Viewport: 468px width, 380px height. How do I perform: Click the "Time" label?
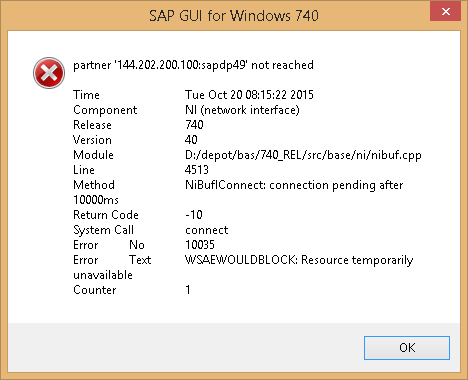pyautogui.click(x=86, y=95)
